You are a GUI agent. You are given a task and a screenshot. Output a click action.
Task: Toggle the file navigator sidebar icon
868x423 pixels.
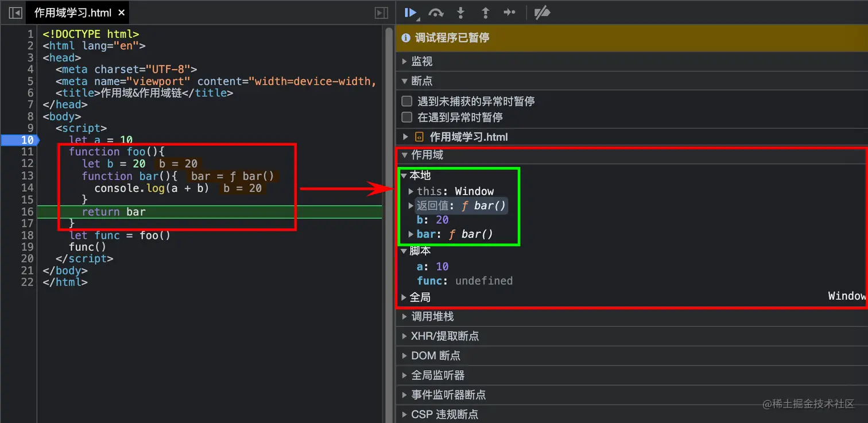pos(15,13)
